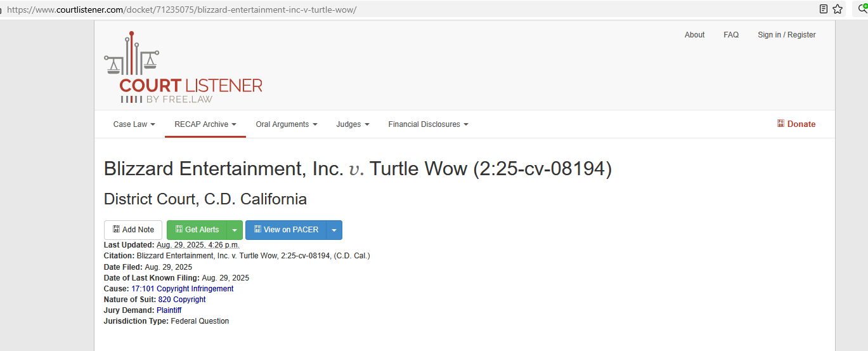Open the 17:101 Copyright Infringement link
This screenshot has width=868, height=351.
[x=182, y=289]
